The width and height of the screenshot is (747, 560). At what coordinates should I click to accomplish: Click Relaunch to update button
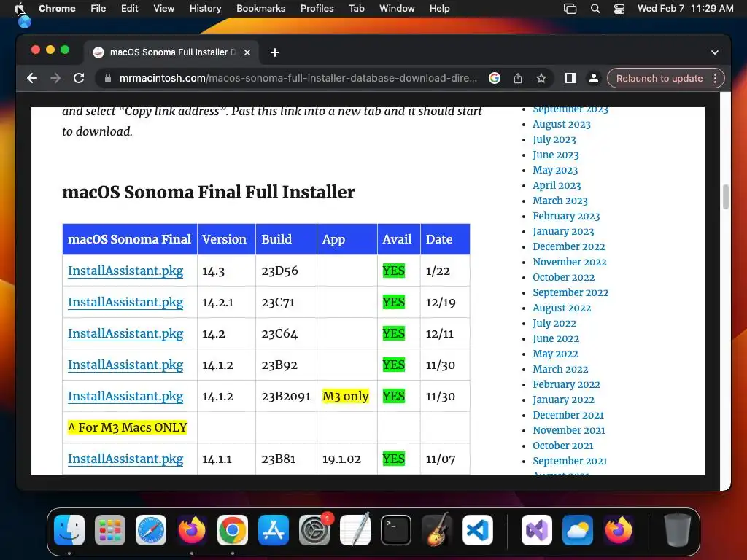[x=659, y=78]
